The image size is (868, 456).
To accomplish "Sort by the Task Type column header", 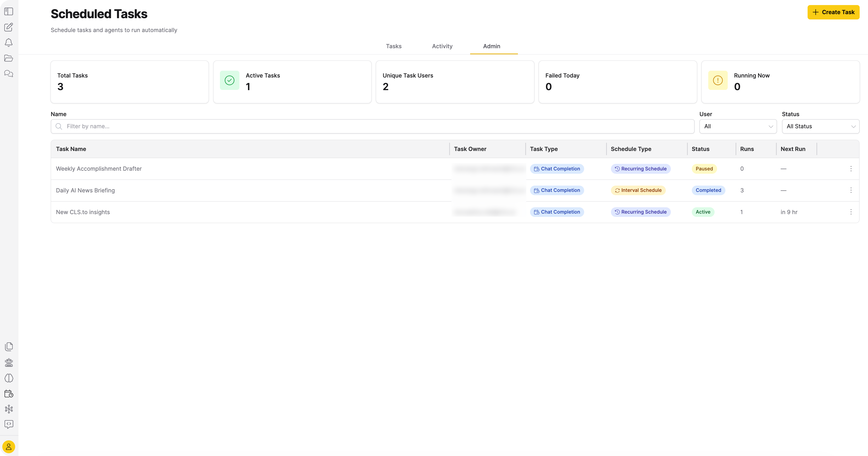I will coord(543,149).
